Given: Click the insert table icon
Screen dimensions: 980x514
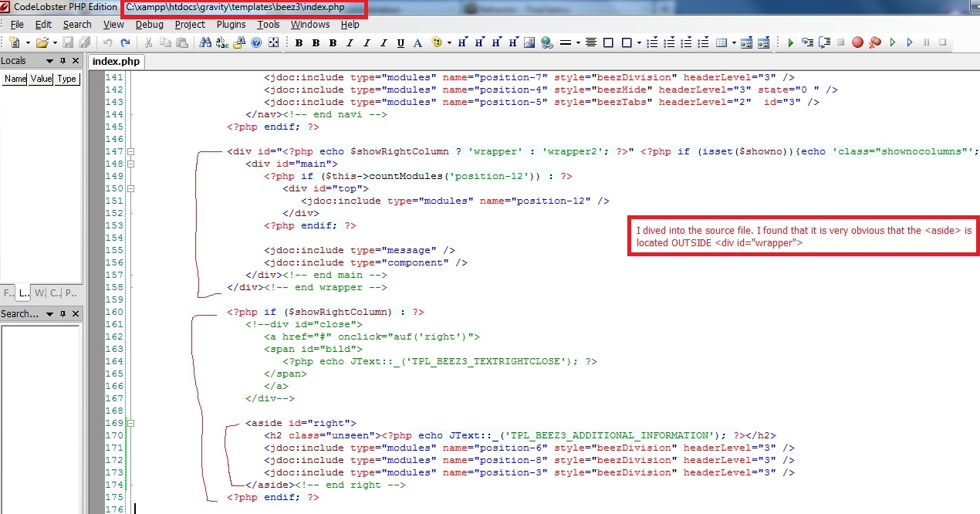Looking at the screenshot, I should pos(721,42).
